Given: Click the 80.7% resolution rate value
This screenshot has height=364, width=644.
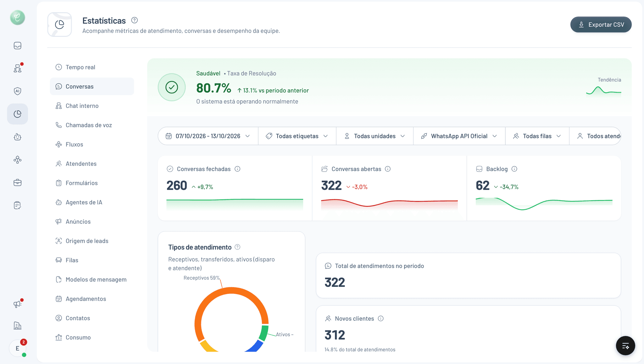Looking at the screenshot, I should click(214, 88).
